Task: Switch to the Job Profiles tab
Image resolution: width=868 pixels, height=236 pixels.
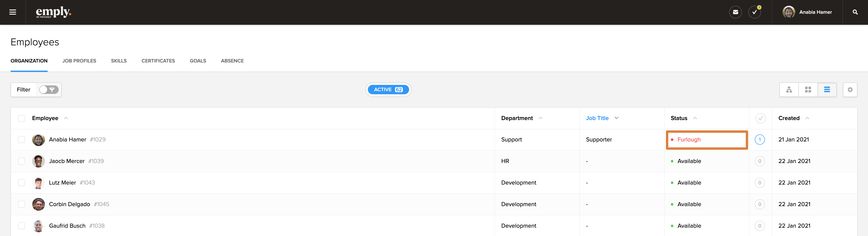Action: 79,61
